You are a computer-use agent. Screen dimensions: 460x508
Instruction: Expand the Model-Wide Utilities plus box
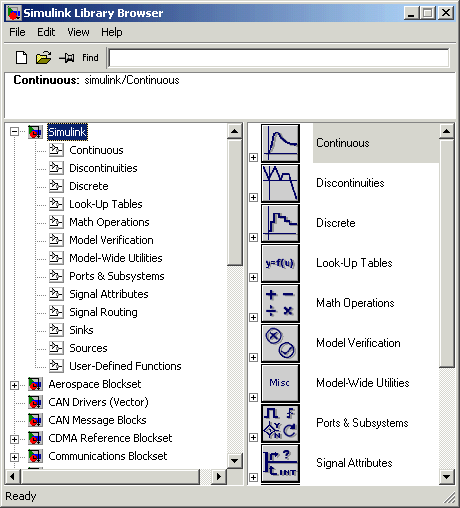point(253,397)
